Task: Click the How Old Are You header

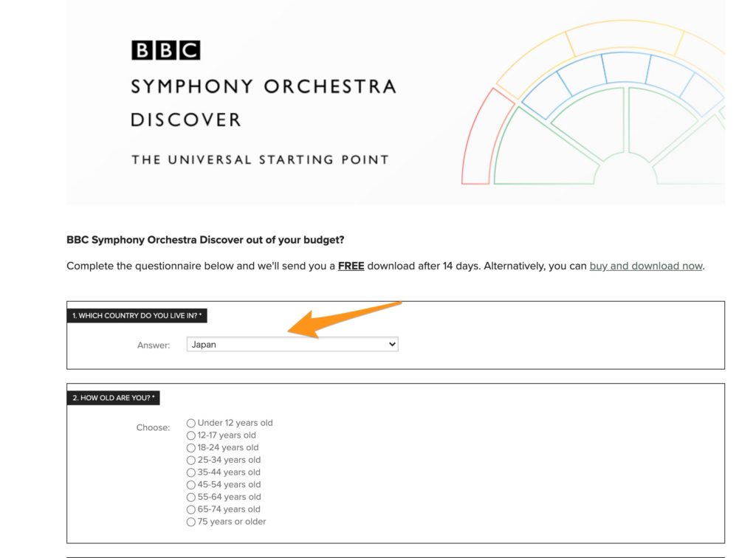Action: point(113,398)
